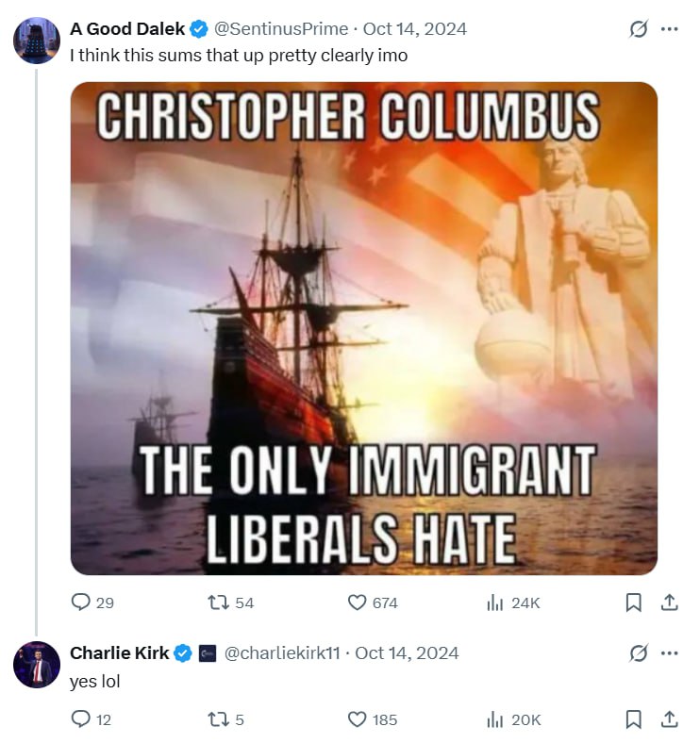
Task: Open Grok explain icon on Dalek's post
Action: point(639,29)
